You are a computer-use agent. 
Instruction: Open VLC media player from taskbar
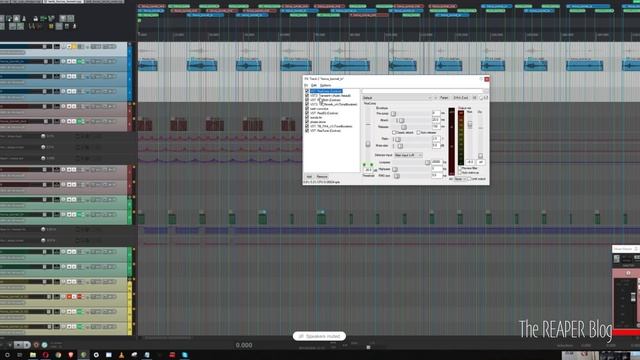pos(121,355)
